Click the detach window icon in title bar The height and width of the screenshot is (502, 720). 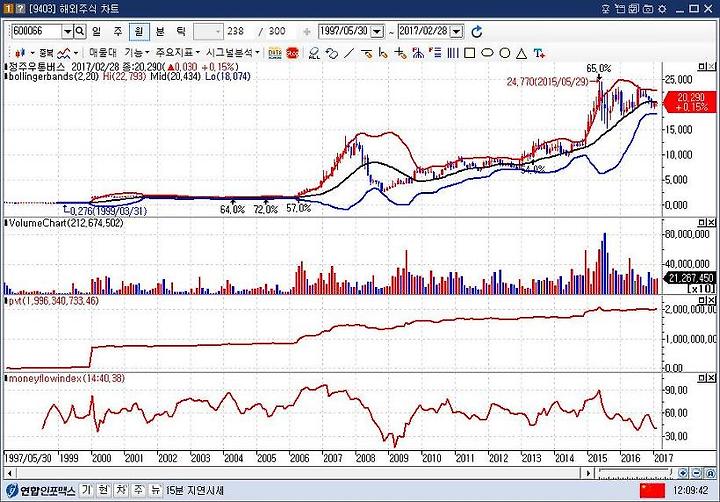tap(620, 8)
